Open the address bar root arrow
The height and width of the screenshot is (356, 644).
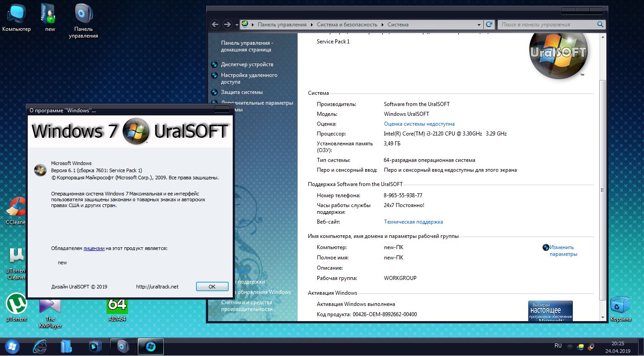pyautogui.click(x=253, y=25)
